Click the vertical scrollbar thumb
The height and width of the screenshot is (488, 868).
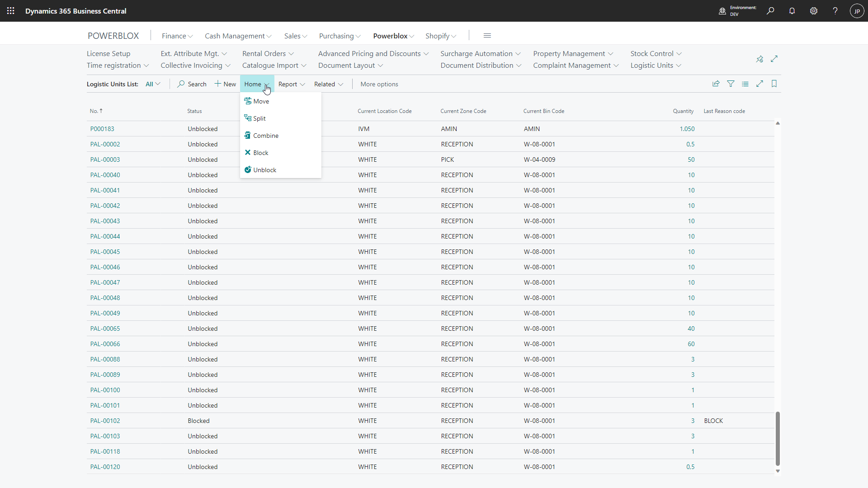click(x=778, y=438)
